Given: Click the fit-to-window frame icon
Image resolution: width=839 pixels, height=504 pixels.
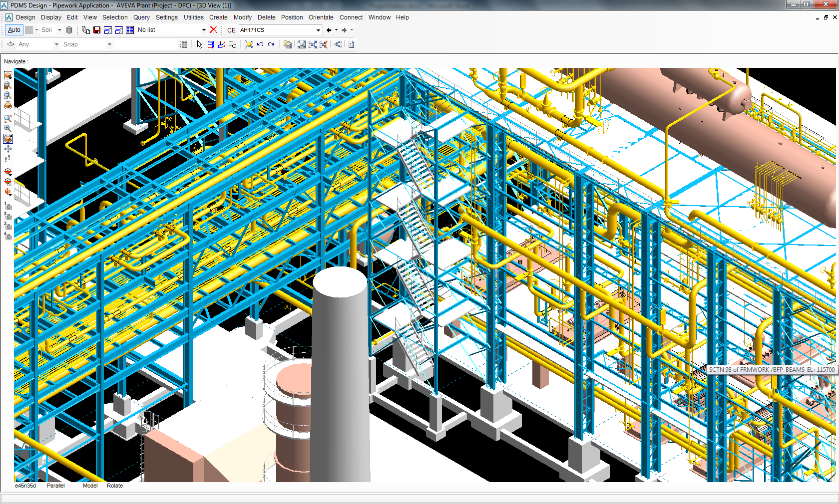Looking at the screenshot, I should coord(302,44).
